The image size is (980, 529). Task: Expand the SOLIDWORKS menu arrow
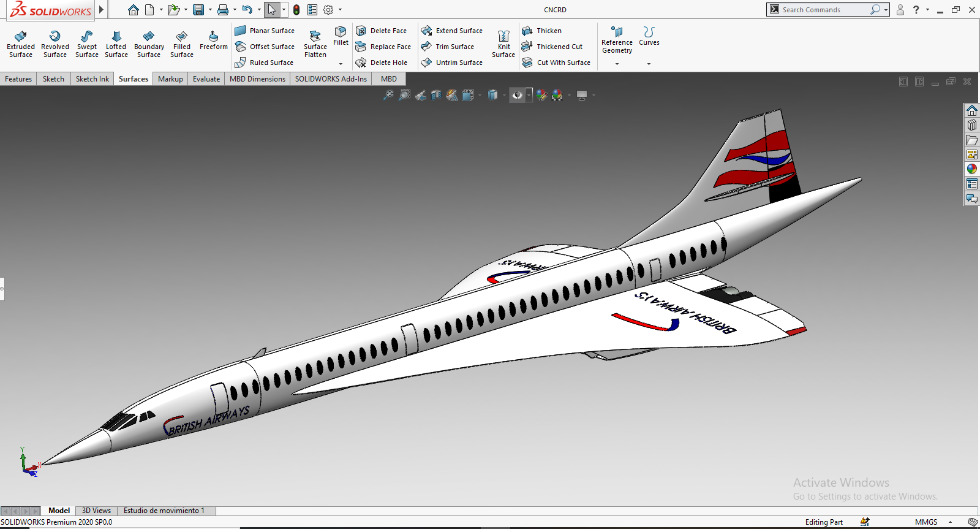pos(102,10)
